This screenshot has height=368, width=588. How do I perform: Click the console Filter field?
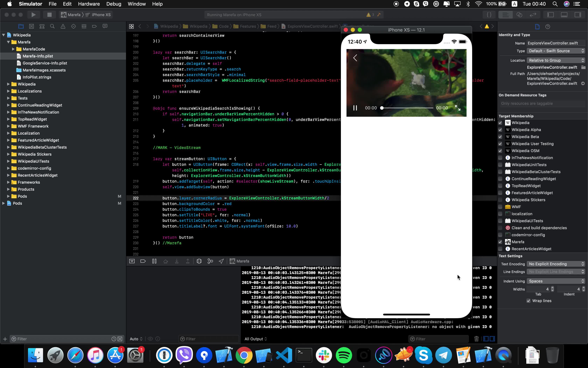439,339
